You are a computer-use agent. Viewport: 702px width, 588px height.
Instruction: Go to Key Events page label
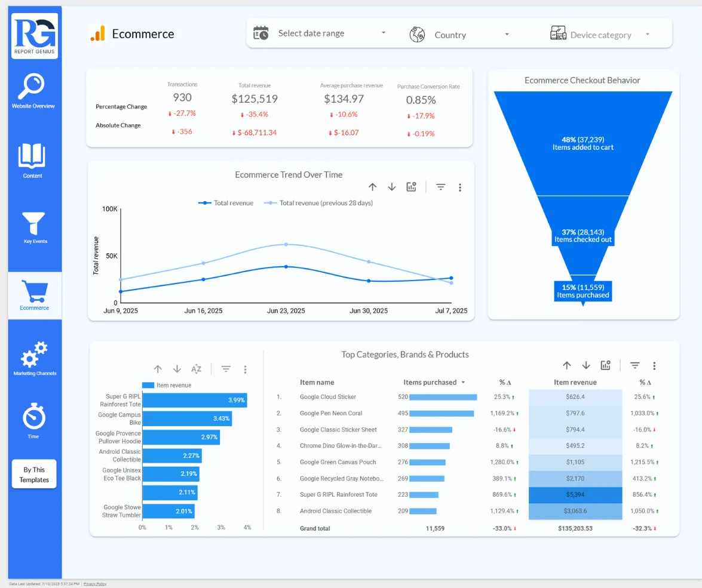tap(35, 241)
